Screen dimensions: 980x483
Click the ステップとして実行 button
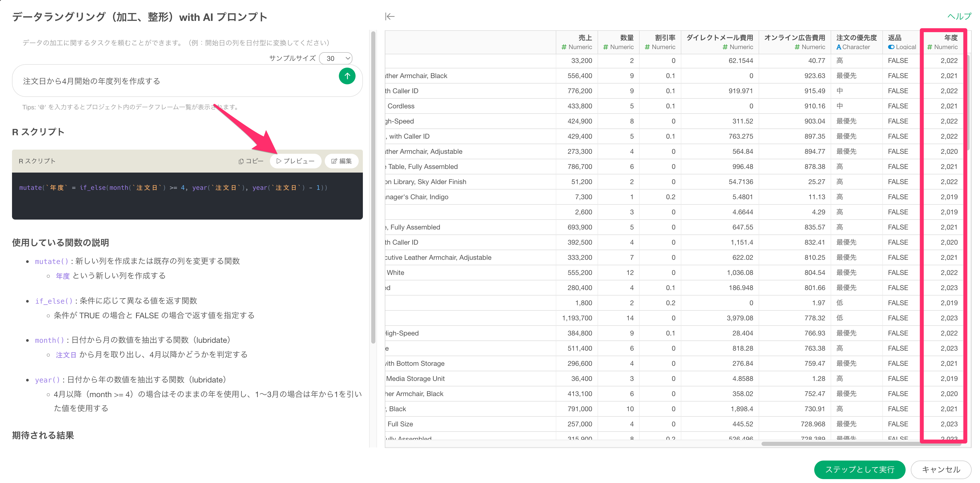click(x=859, y=469)
